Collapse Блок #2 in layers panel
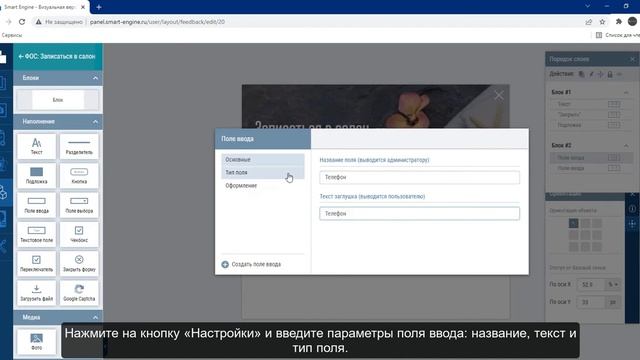This screenshot has height=360, width=640. coord(626,146)
